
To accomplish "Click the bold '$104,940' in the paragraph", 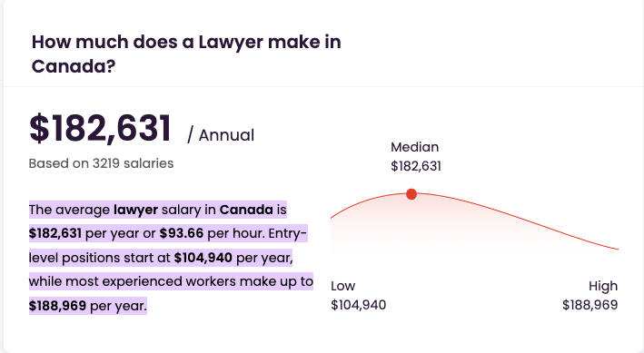I will coord(203,258).
